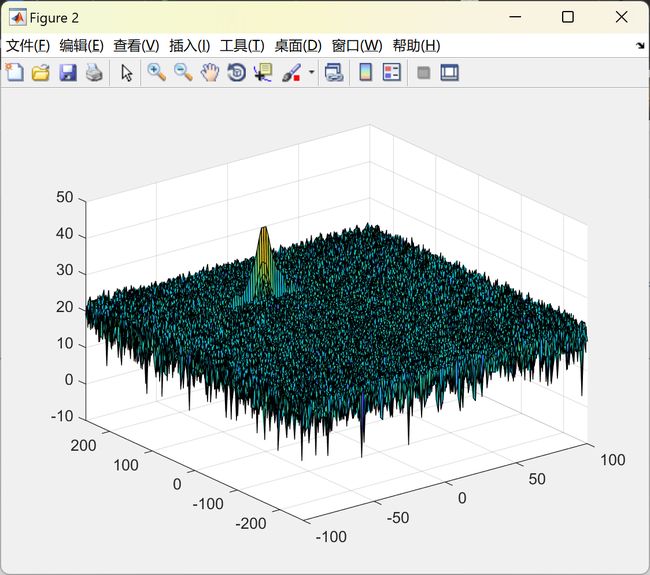Save the figure with the floppy disk icon
Screen dimensions: 650x575
click(x=68, y=73)
